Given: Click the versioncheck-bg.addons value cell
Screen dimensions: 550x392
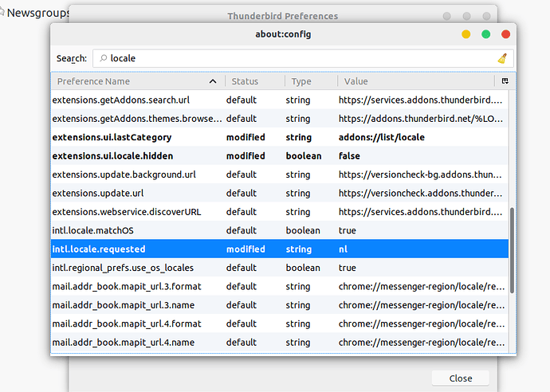Looking at the screenshot, I should tap(420, 174).
